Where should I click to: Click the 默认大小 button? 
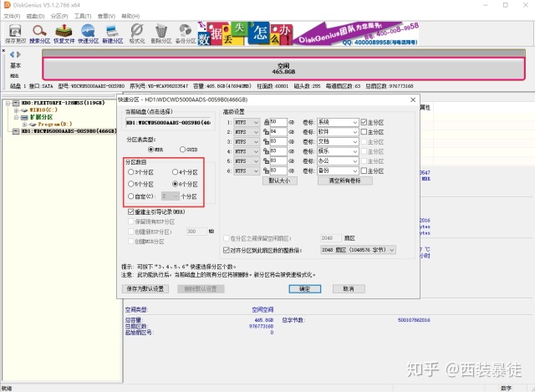click(x=280, y=181)
